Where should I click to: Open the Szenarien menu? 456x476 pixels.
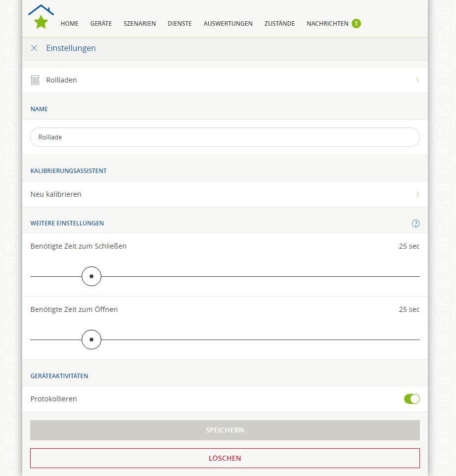coord(139,23)
